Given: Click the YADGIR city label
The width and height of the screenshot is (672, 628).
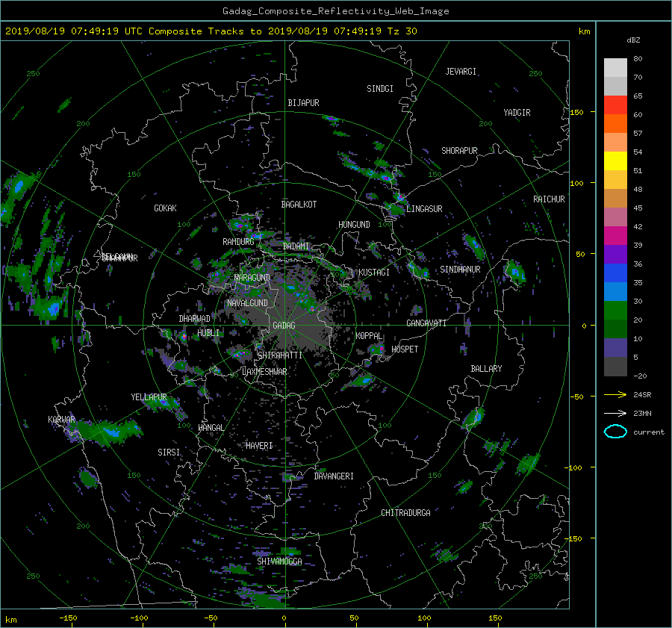Looking at the screenshot, I should [517, 113].
